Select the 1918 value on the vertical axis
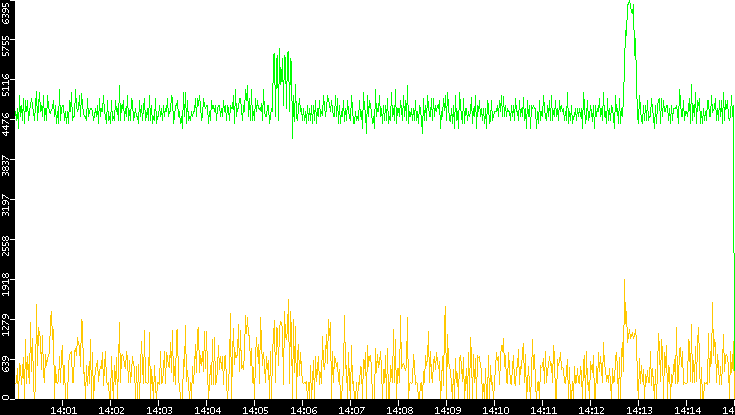Screen dimensions: 735x415 [x=6, y=285]
